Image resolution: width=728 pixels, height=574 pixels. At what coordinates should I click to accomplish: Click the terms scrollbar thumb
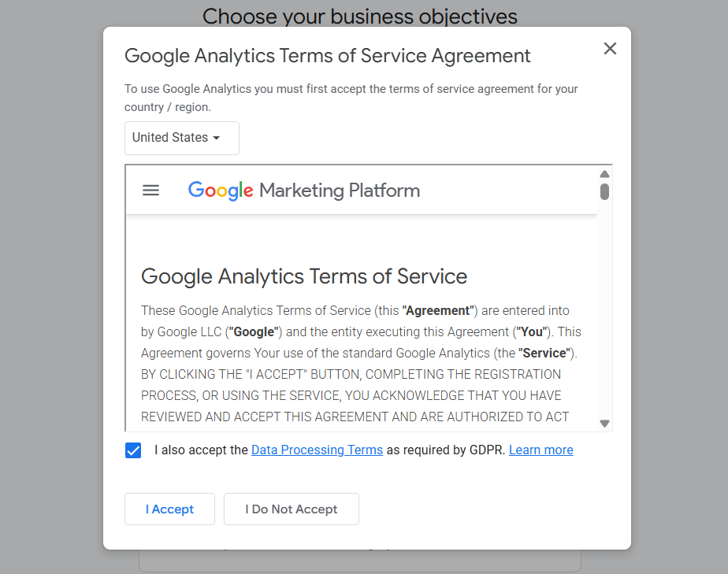[604, 191]
